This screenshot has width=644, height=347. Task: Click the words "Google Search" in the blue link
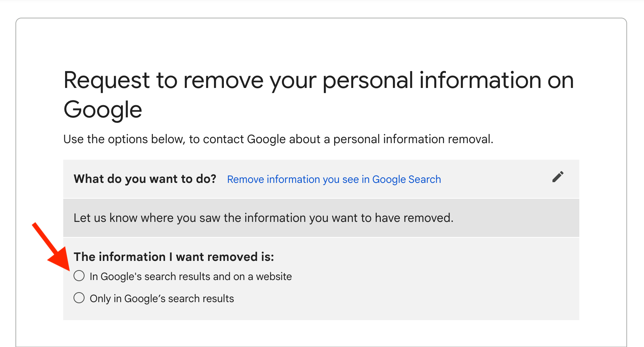[x=406, y=180]
